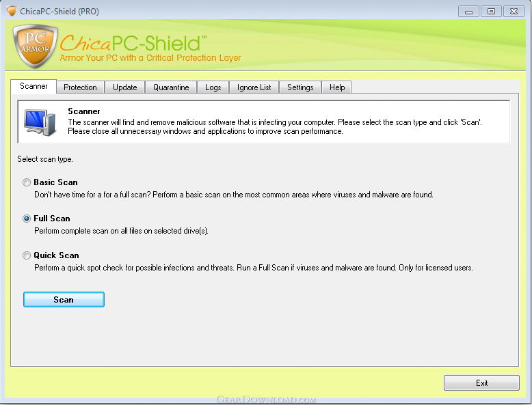The height and width of the screenshot is (405, 532).
Task: Click the small shield icon in title bar
Action: pos(12,11)
